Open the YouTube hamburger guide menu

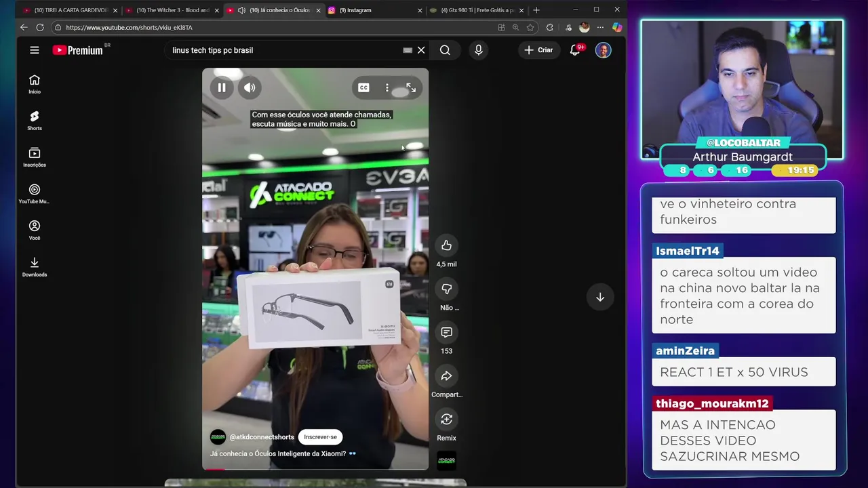click(x=35, y=50)
